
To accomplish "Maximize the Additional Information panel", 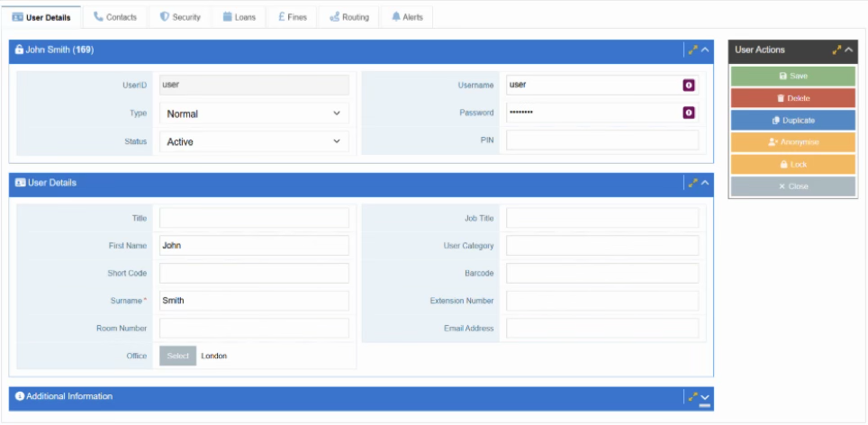I will (x=692, y=397).
